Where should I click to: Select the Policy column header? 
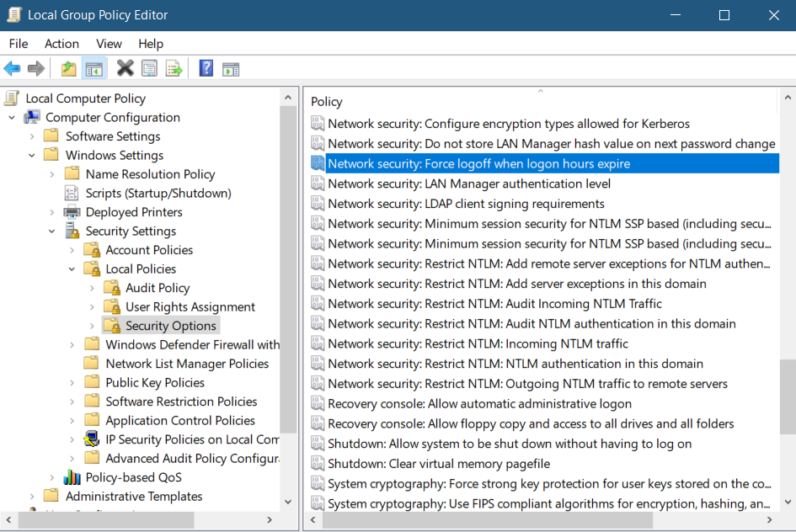point(328,101)
